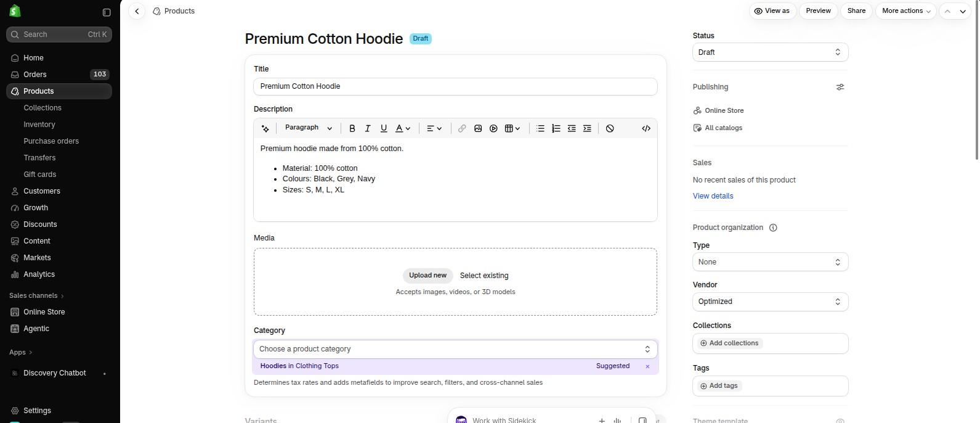980x423 pixels.
Task: Insert a bulleted list
Action: click(540, 128)
